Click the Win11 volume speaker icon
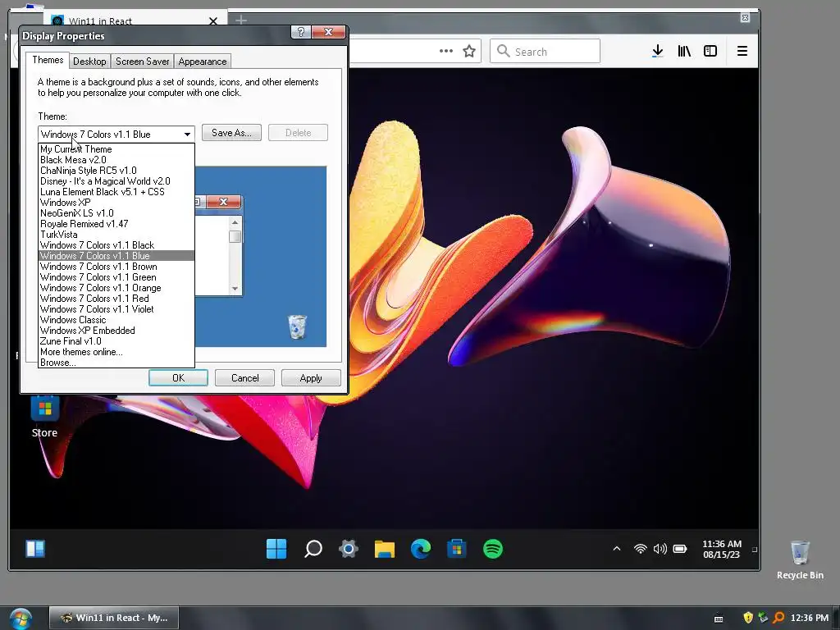 (x=660, y=549)
